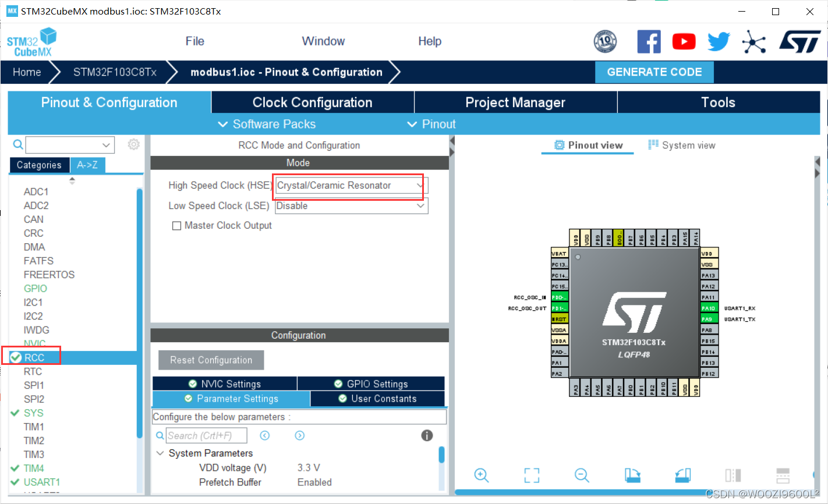Viewport: 828px width, 504px height.
Task: Select the NRST pin on chip
Action: 560,319
